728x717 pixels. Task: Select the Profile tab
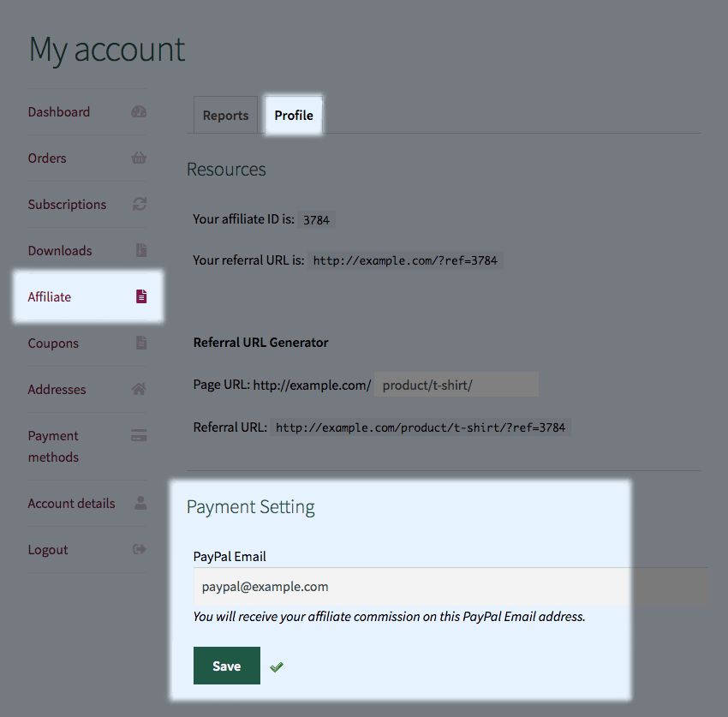tap(294, 115)
